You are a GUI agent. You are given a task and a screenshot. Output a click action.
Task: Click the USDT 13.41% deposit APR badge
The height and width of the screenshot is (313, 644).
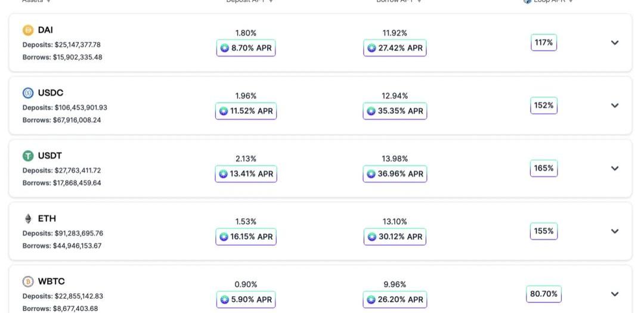pyautogui.click(x=246, y=174)
